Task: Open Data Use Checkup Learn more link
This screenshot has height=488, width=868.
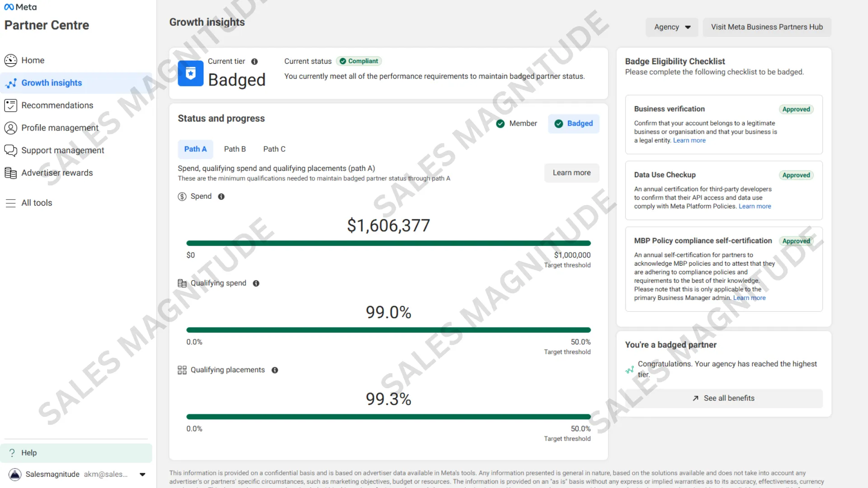Action: coord(755,206)
